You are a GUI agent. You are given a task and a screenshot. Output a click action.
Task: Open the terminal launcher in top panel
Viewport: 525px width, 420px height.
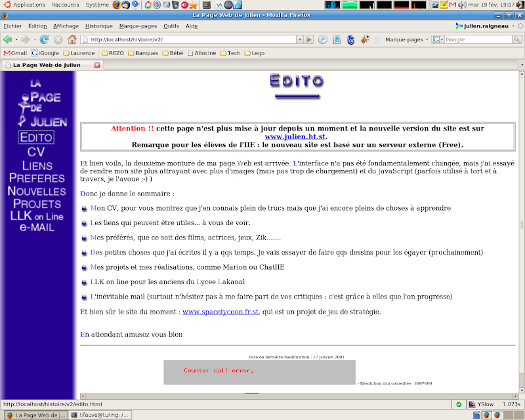[207, 5]
